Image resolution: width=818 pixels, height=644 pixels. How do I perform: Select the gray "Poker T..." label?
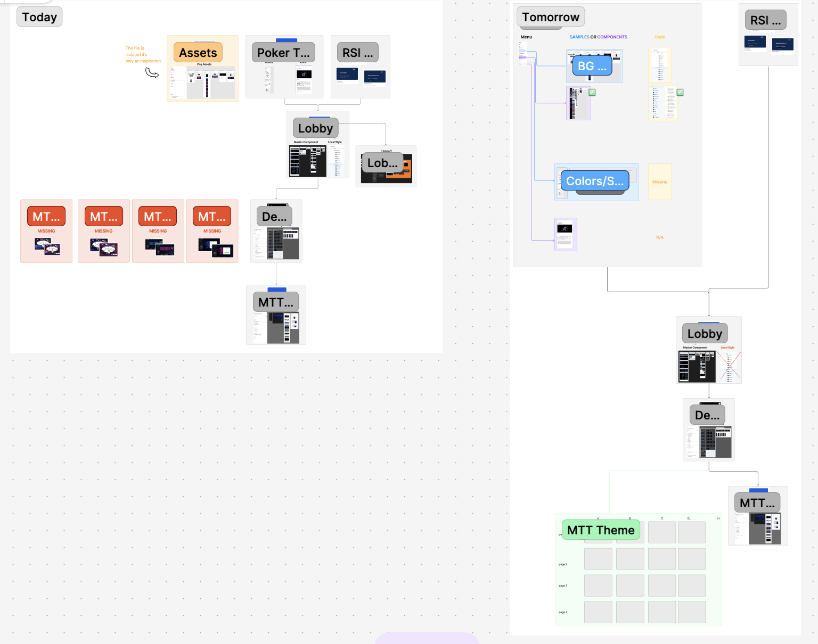(x=283, y=53)
